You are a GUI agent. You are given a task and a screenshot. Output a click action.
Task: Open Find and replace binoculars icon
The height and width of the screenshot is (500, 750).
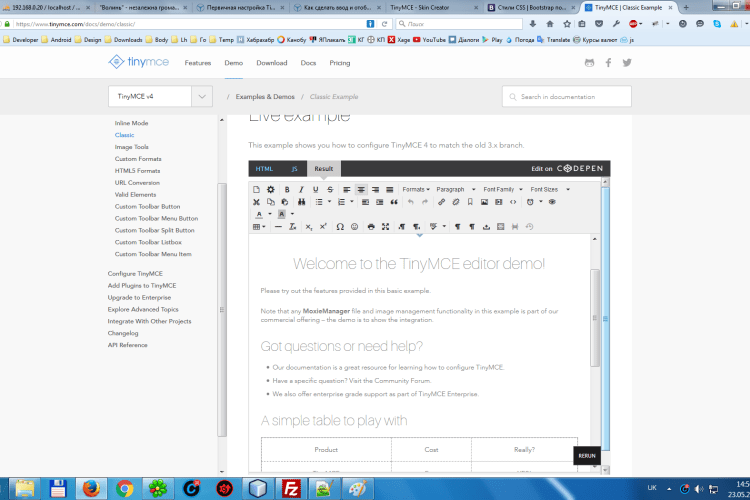pyautogui.click(x=301, y=202)
